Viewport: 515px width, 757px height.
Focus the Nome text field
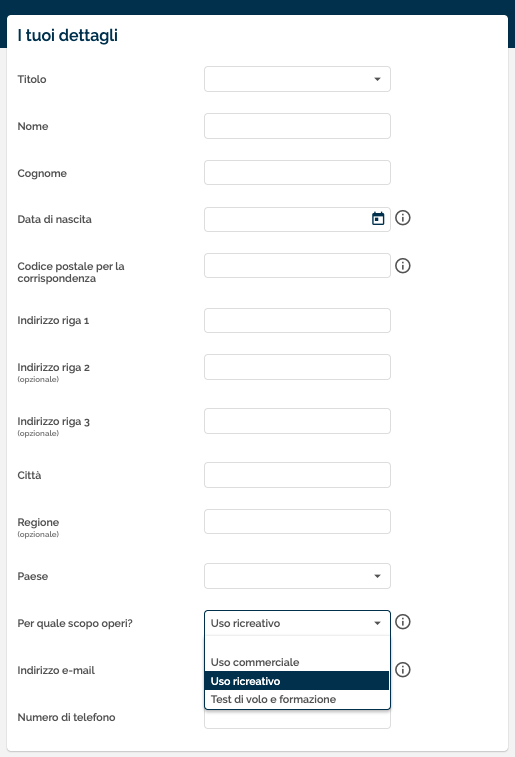[x=297, y=126]
